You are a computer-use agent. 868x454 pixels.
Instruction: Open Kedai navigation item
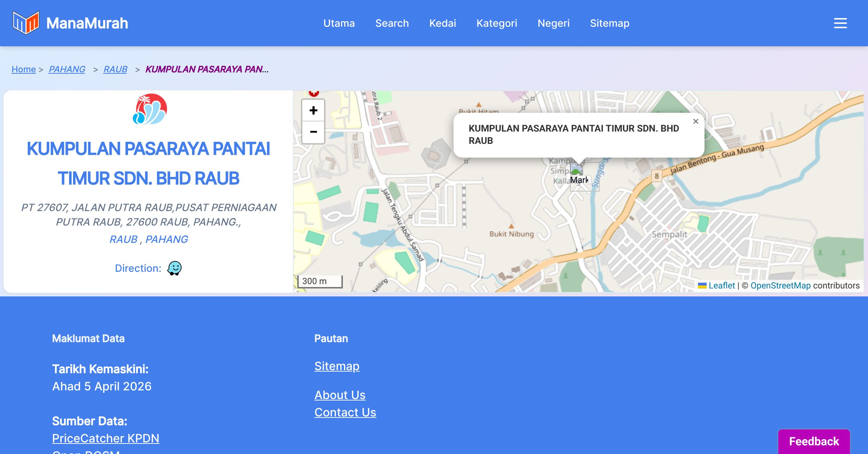(442, 23)
